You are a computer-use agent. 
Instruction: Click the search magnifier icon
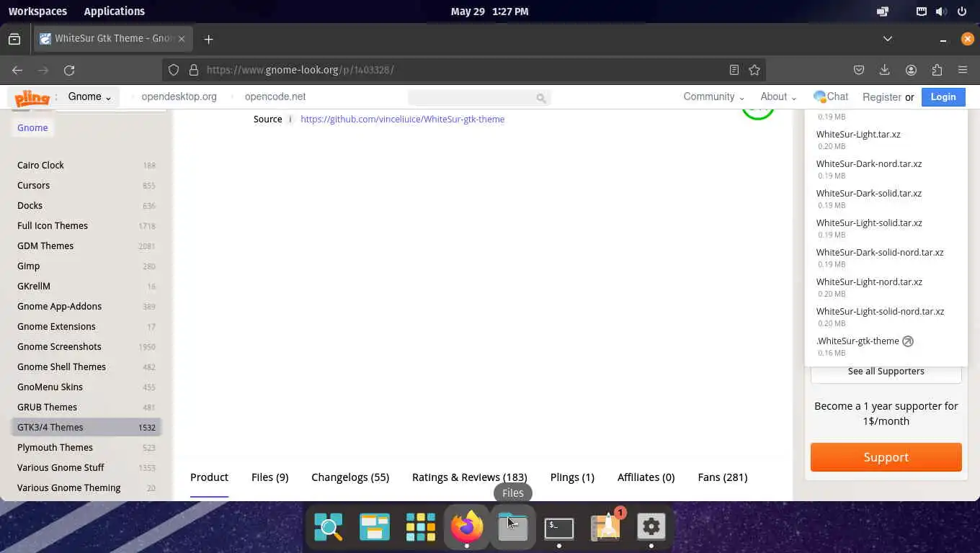click(x=541, y=97)
